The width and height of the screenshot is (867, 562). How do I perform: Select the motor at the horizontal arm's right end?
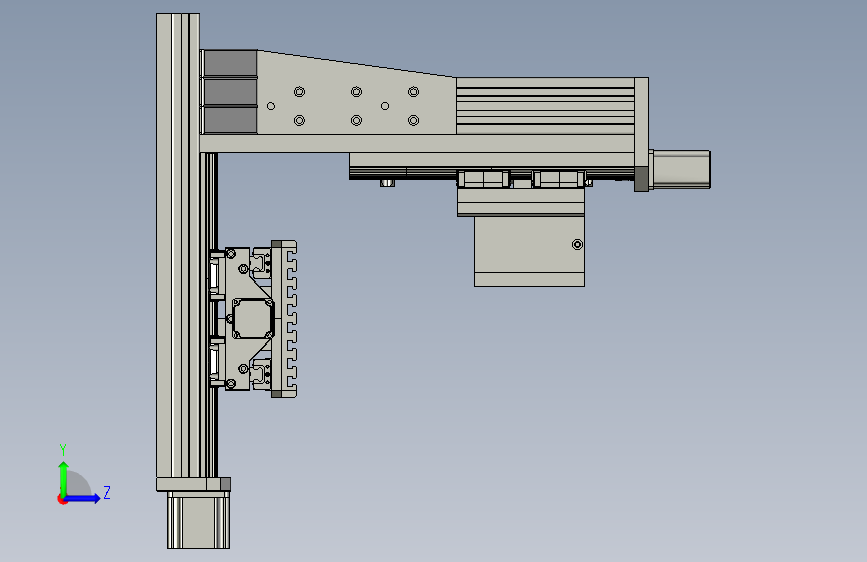pyautogui.click(x=681, y=169)
